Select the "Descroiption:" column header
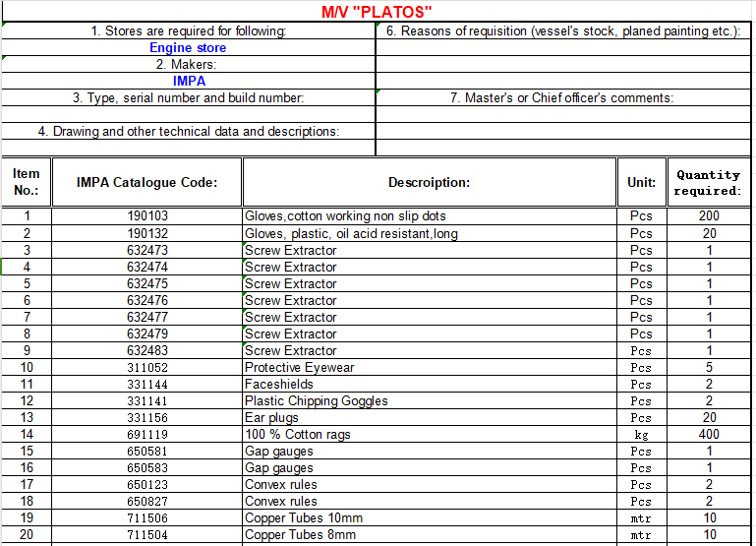Screen dimensions: 756x546 429,182
